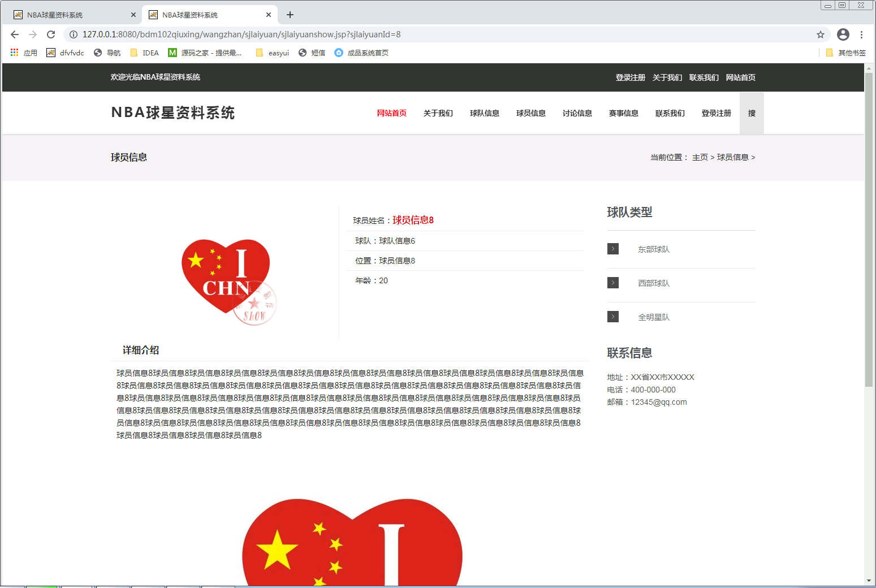This screenshot has width=876, height=588.
Task: Click 关于我们 in the top dark bar
Action: 667,77
